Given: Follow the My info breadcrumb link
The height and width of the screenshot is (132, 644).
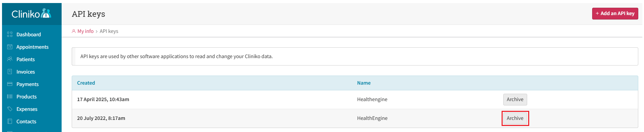Looking at the screenshot, I should 86,31.
